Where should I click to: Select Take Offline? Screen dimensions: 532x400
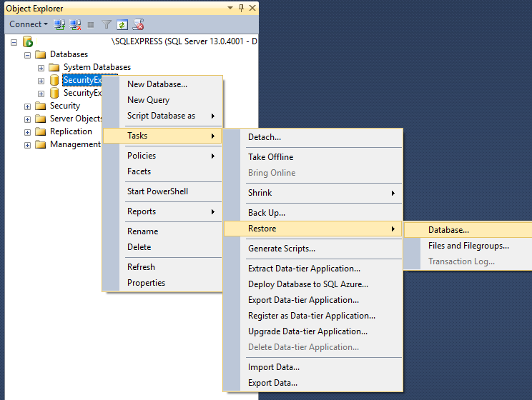tap(312, 157)
